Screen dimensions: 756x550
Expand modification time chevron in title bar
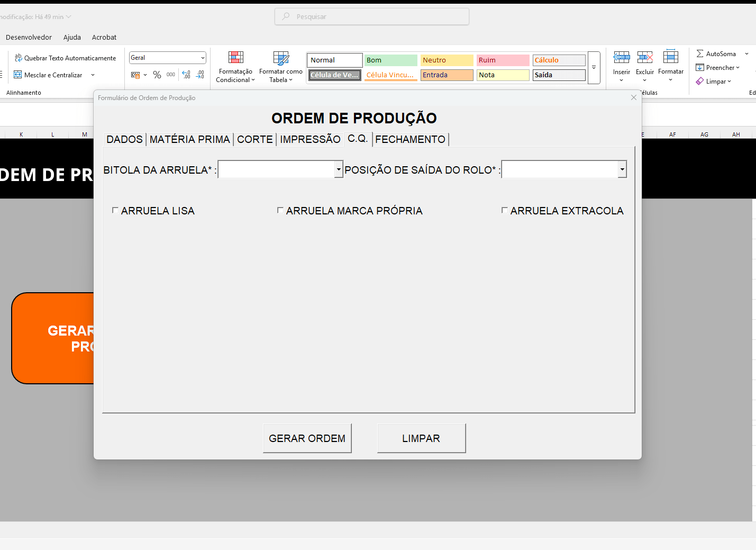pos(69,17)
